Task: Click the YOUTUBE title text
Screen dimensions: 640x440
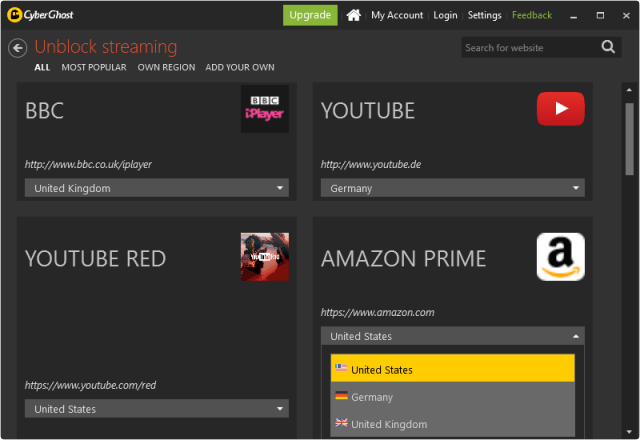Action: 368,111
